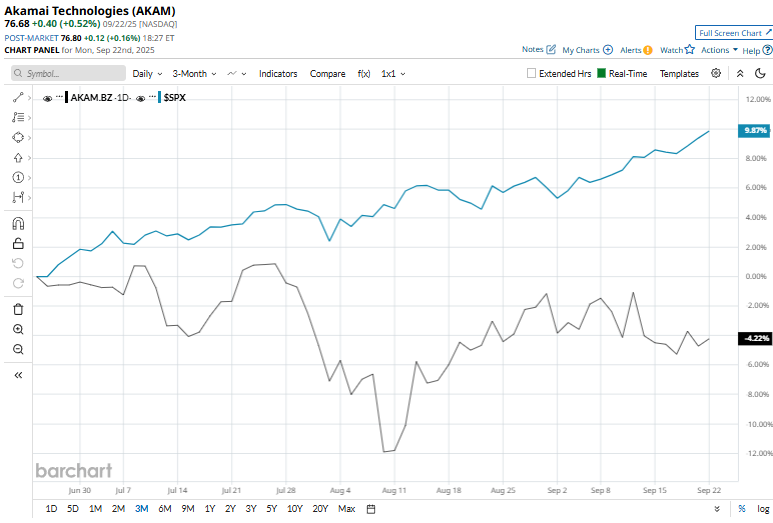Open $SPX series options menu

[152, 97]
